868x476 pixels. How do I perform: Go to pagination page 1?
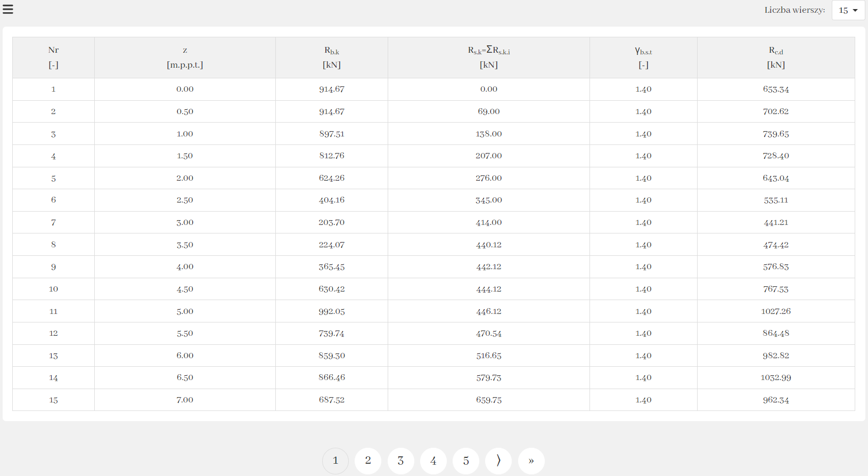pos(335,461)
